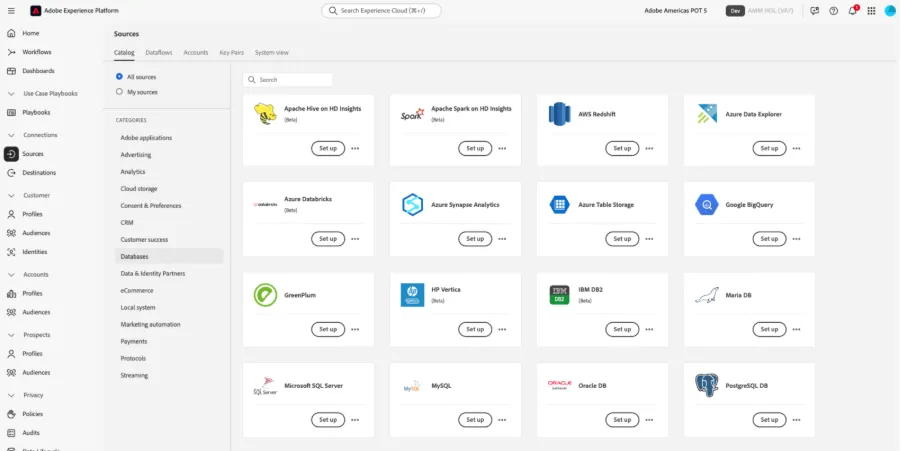Set up HP Vertica source
Viewport: 901px width, 451px height.
click(475, 329)
